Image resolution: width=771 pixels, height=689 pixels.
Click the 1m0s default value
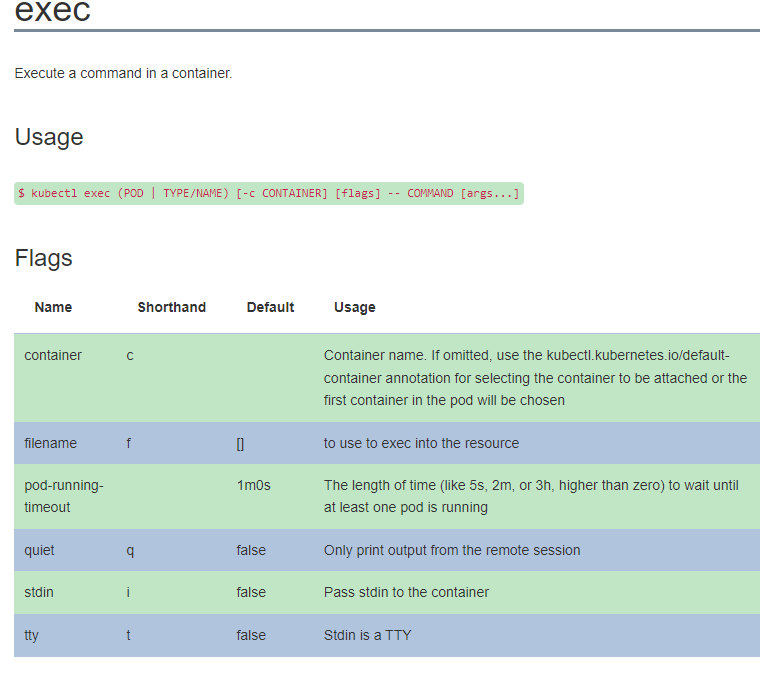pyautogui.click(x=253, y=485)
